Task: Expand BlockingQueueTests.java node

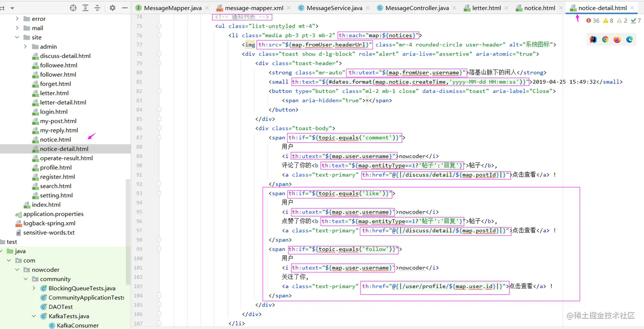Action: [x=34, y=289]
